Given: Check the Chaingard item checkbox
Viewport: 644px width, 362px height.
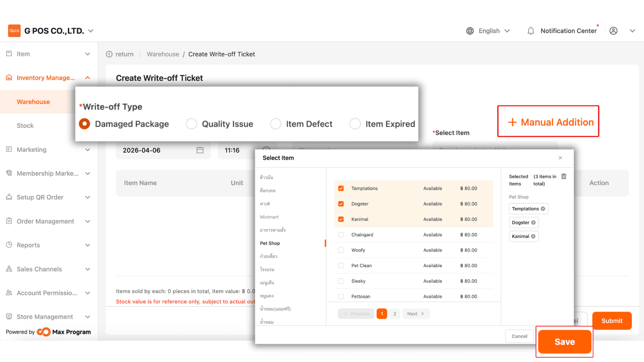Looking at the screenshot, I should (x=341, y=235).
